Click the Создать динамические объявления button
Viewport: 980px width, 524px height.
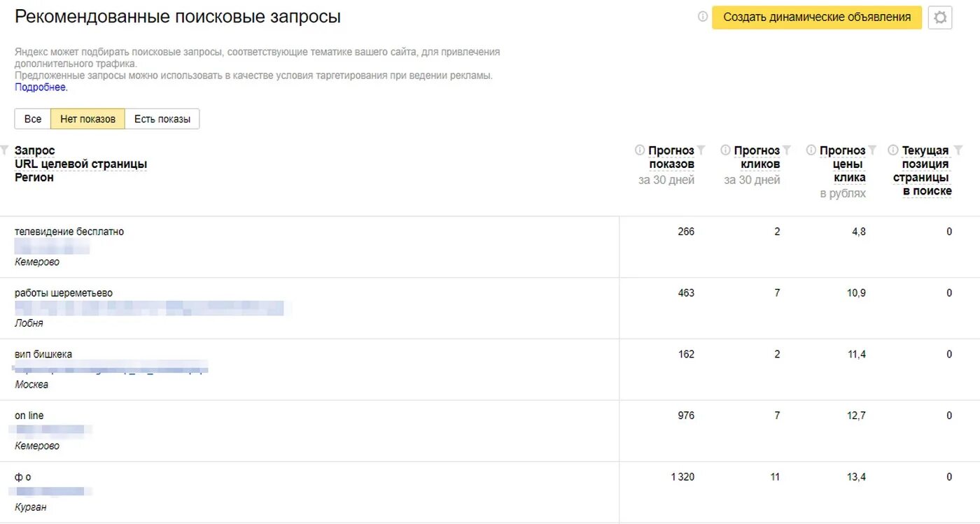click(817, 17)
